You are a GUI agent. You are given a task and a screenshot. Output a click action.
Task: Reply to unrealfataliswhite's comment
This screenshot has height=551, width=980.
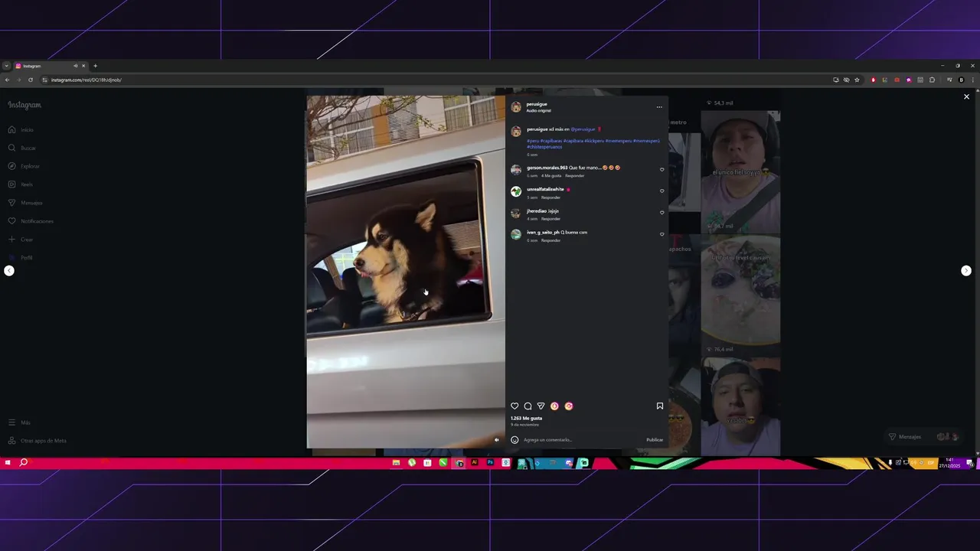(550, 197)
